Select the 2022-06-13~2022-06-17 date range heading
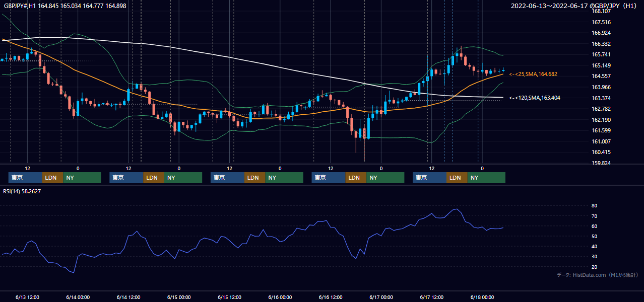The width and height of the screenshot is (644, 302). tap(575, 6)
